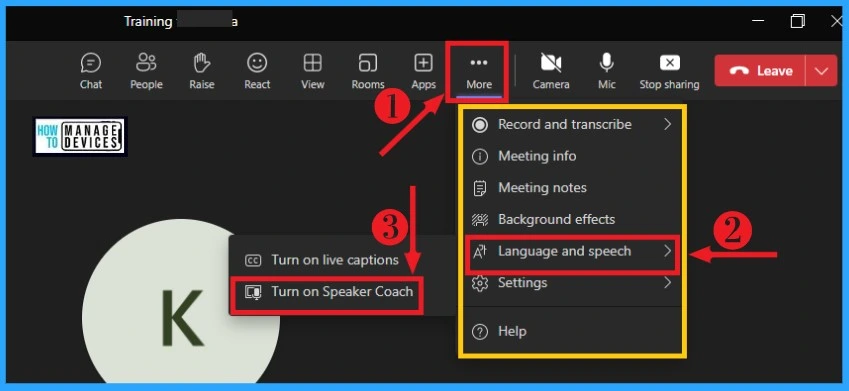This screenshot has height=391, width=849.
Task: Open Help from the More menu
Action: coord(573,331)
